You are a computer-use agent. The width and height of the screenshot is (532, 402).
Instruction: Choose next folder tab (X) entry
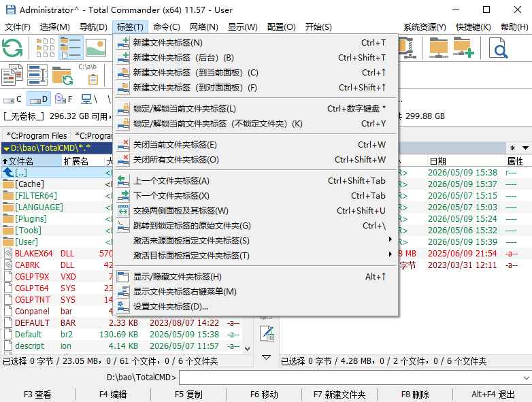tap(255, 196)
